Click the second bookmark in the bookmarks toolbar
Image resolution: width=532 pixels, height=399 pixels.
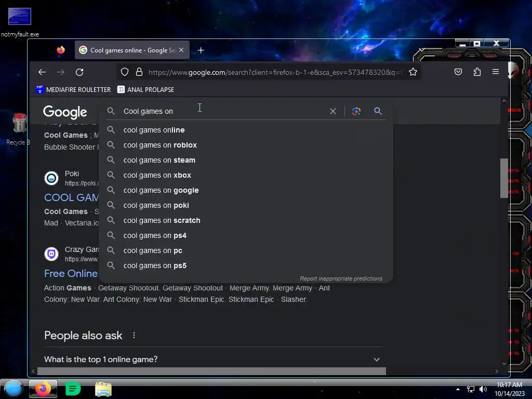145,89
